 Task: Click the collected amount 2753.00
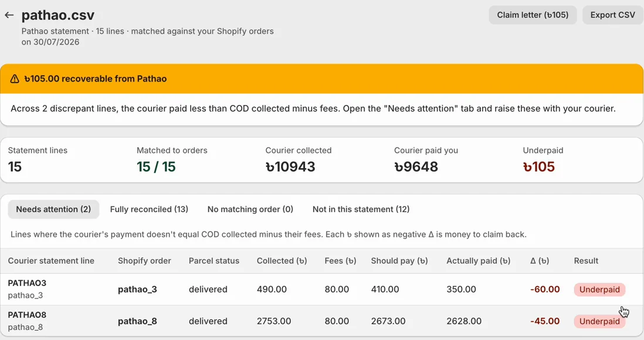click(x=274, y=321)
